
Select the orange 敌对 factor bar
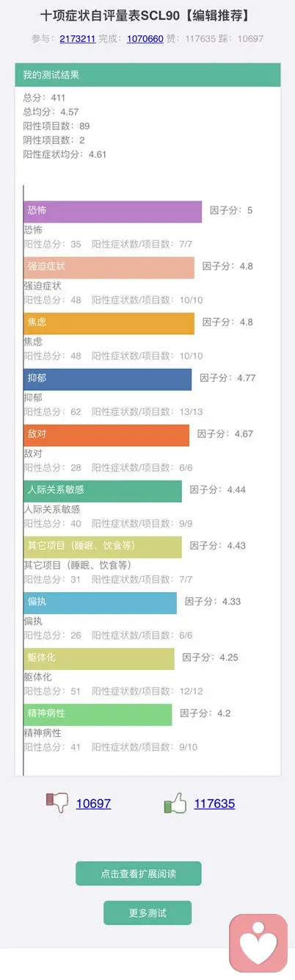click(x=106, y=435)
